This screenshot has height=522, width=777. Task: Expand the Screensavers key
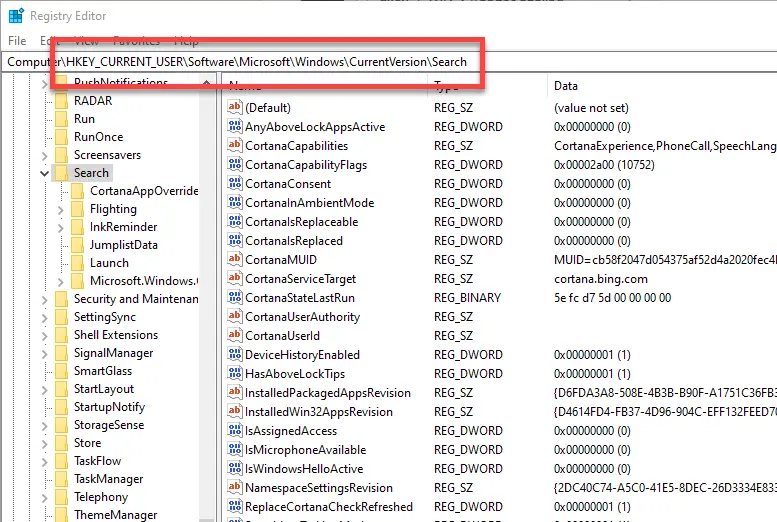point(45,156)
